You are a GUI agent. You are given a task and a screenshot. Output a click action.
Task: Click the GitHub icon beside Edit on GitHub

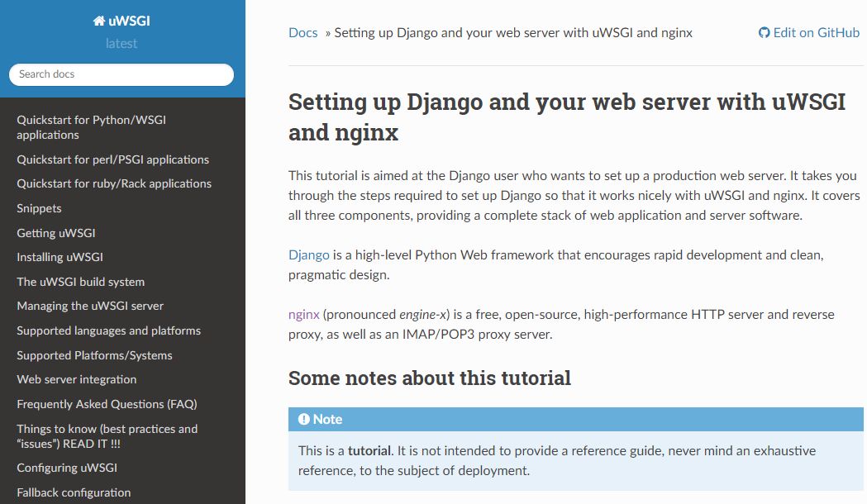pos(763,32)
